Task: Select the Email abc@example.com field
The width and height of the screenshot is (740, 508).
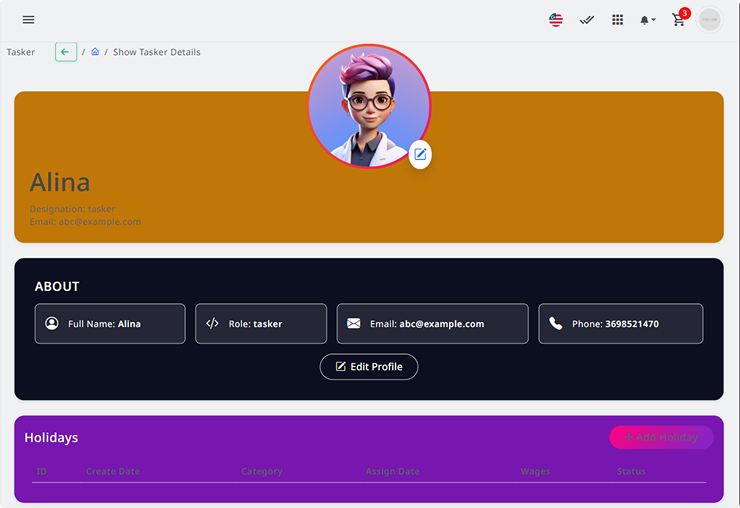Action: (432, 324)
